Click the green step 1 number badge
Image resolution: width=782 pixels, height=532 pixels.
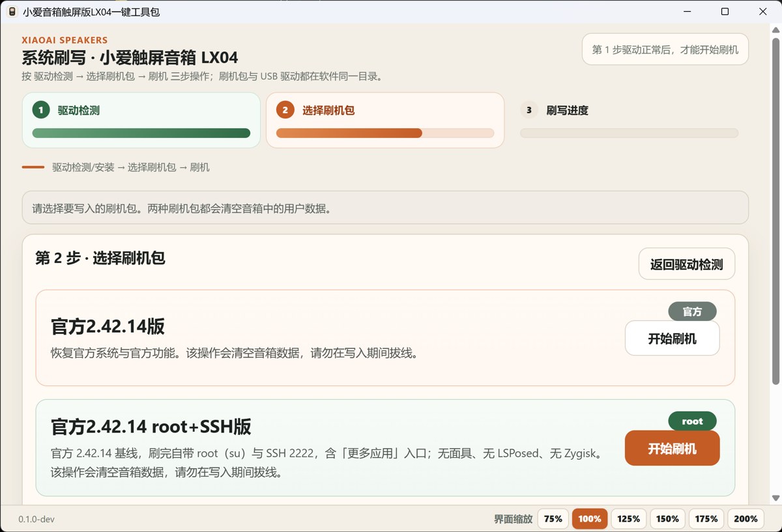(x=41, y=110)
